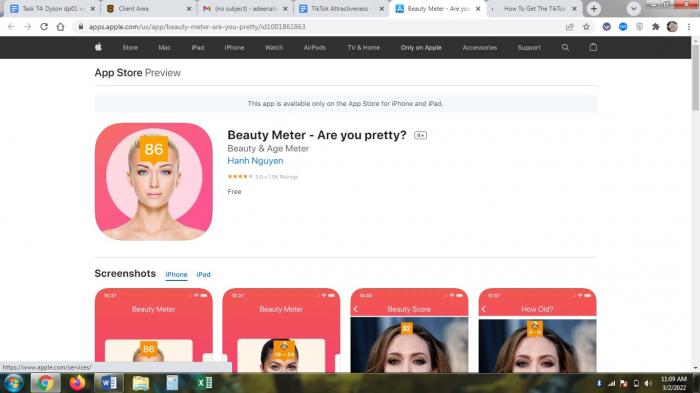700x393 pixels.
Task: Open TV & Home menu item
Action: 364,47
